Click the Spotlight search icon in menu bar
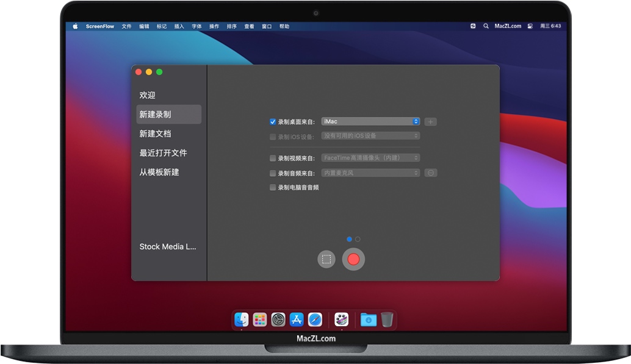This screenshot has width=631, height=364. pyautogui.click(x=486, y=26)
